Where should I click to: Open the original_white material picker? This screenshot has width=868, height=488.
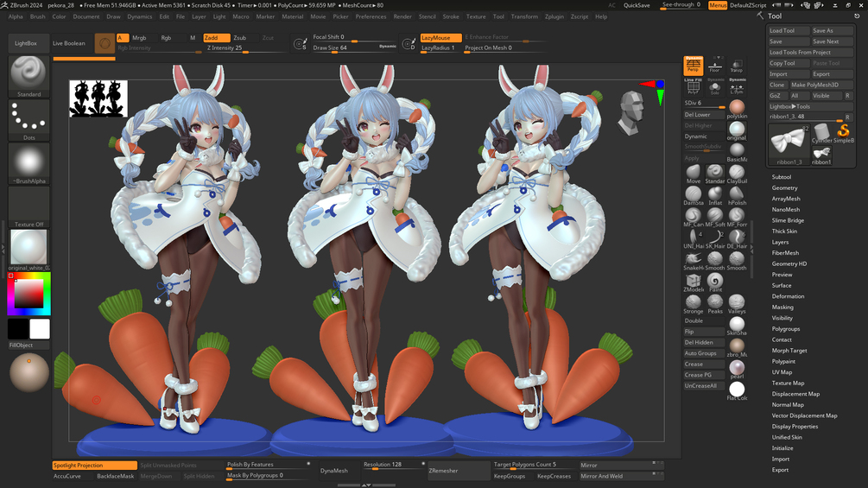[29, 250]
